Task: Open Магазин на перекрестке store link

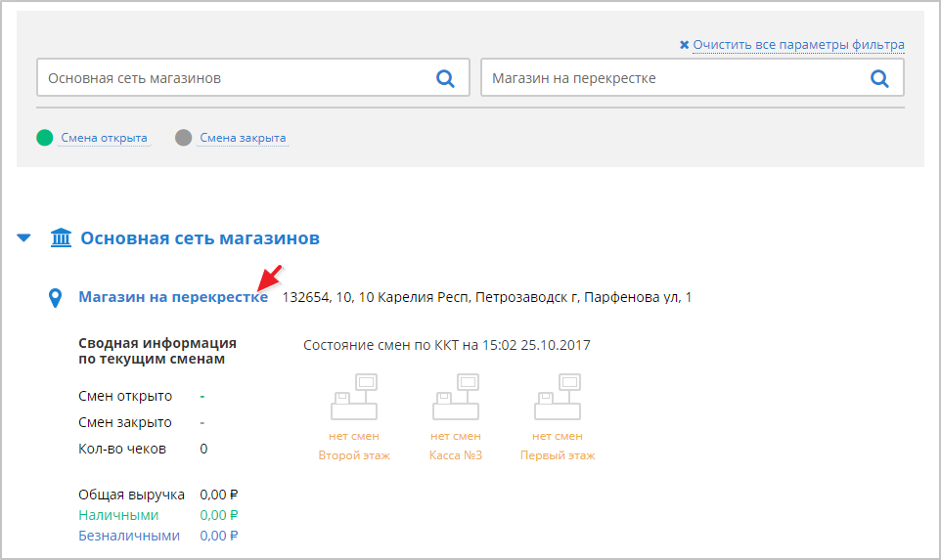Action: [x=172, y=297]
